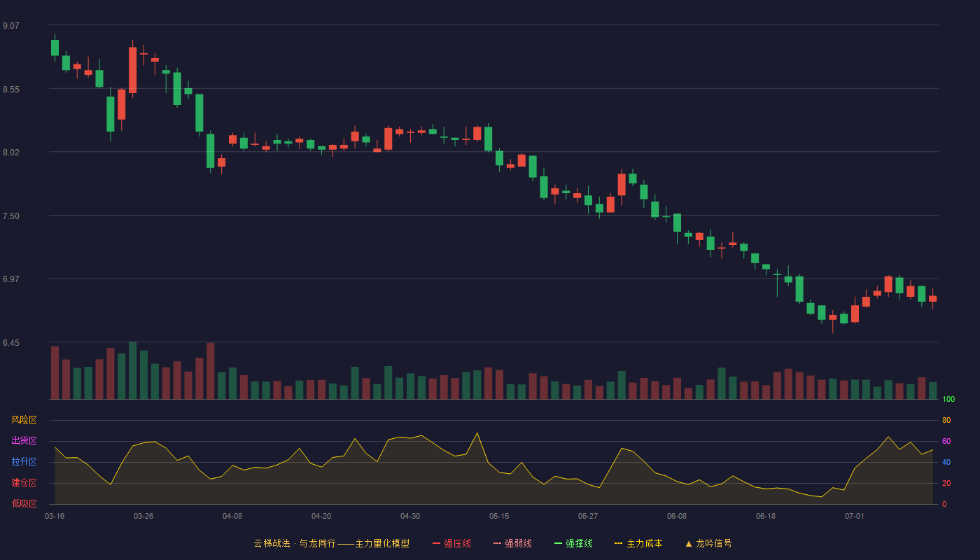The image size is (980, 560).
Task: Click the 07-01 date label
Action: click(855, 516)
